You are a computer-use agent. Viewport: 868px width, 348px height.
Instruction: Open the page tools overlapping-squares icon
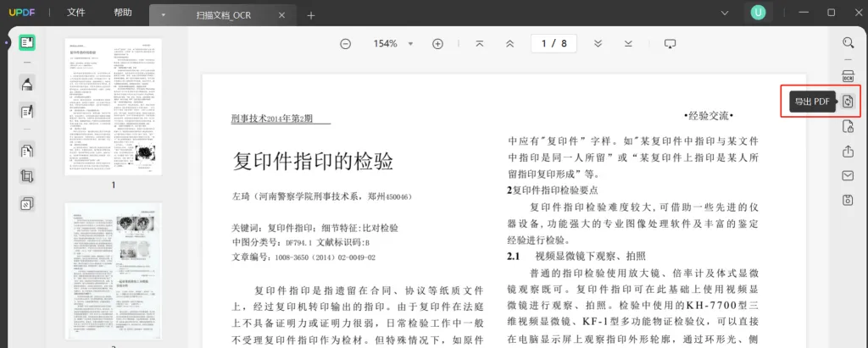pos(27,204)
